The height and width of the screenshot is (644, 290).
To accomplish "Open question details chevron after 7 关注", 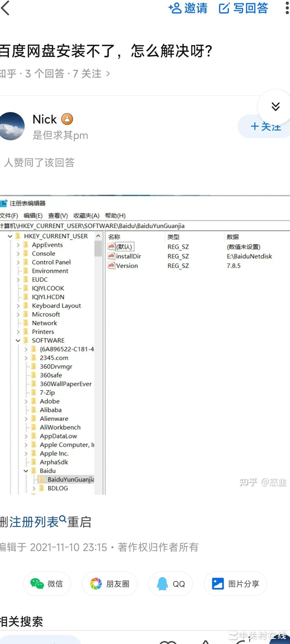I will [x=108, y=74].
